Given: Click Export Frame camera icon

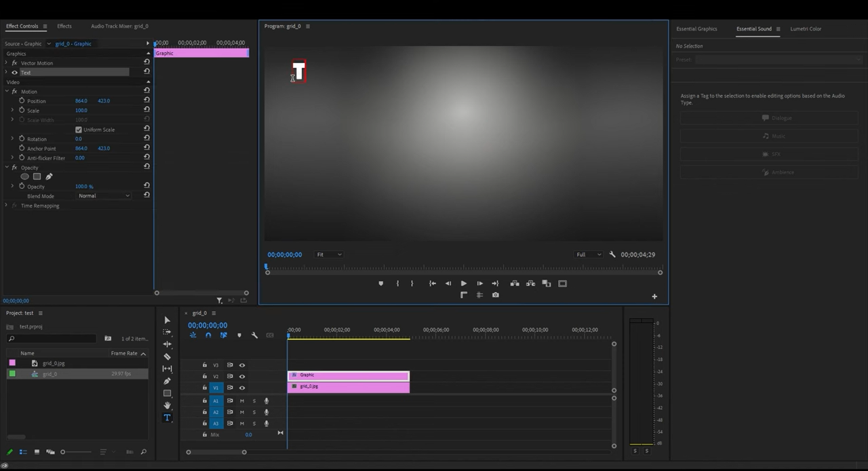Looking at the screenshot, I should click(x=495, y=295).
